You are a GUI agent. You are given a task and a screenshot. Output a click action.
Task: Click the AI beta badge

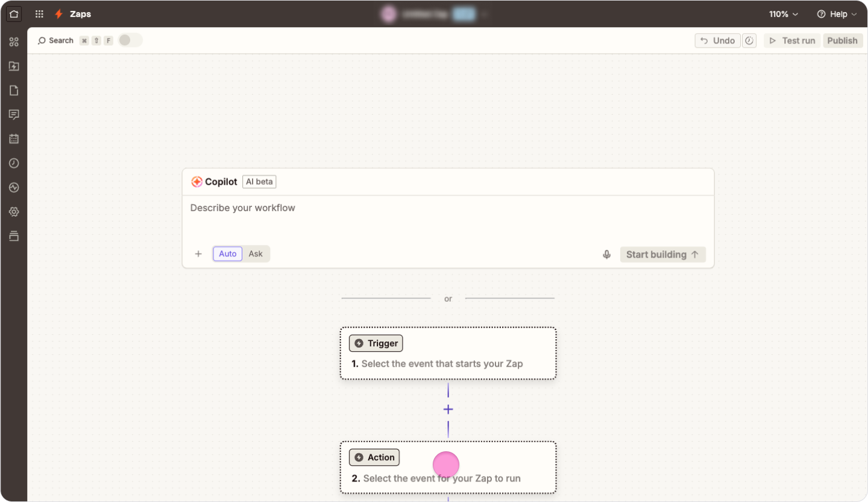(259, 182)
